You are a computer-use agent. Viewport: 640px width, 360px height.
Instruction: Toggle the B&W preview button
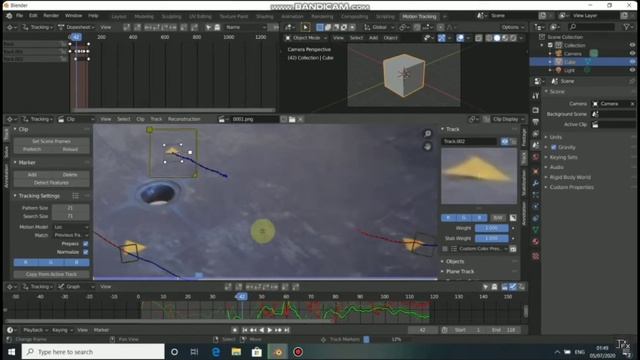(497, 218)
